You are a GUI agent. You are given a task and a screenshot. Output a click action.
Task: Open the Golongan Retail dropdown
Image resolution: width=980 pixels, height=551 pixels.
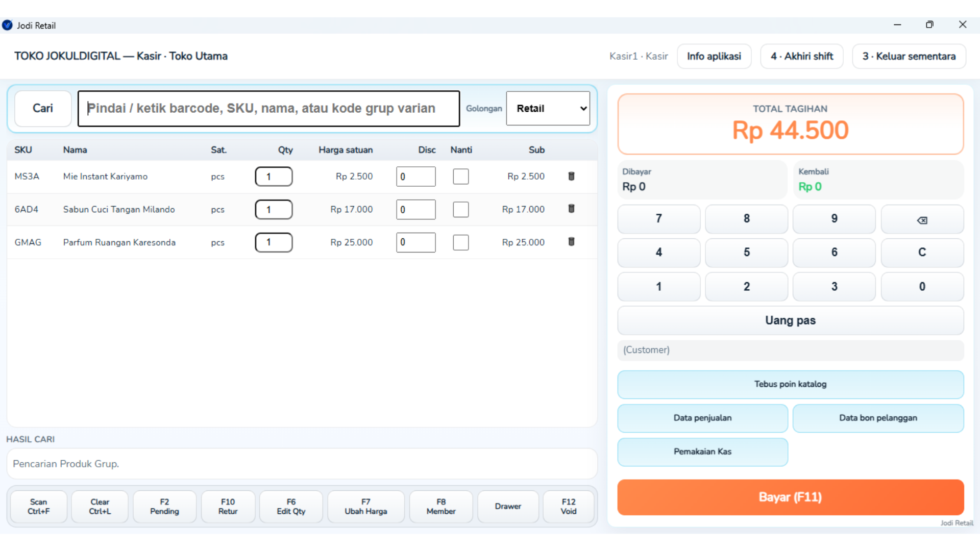tap(548, 108)
